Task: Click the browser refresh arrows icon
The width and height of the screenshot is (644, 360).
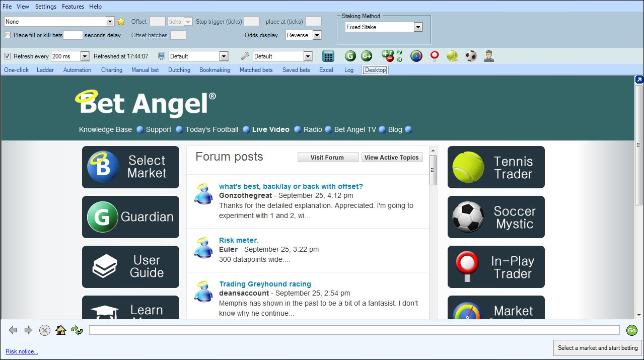Action: [x=77, y=330]
